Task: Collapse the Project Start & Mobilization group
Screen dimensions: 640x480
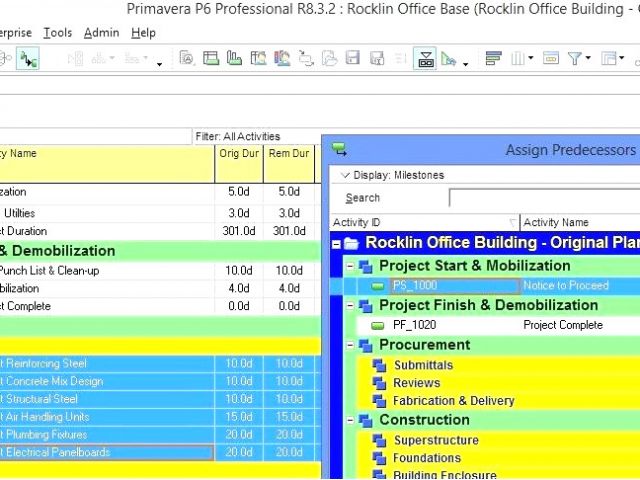Action: [x=350, y=266]
